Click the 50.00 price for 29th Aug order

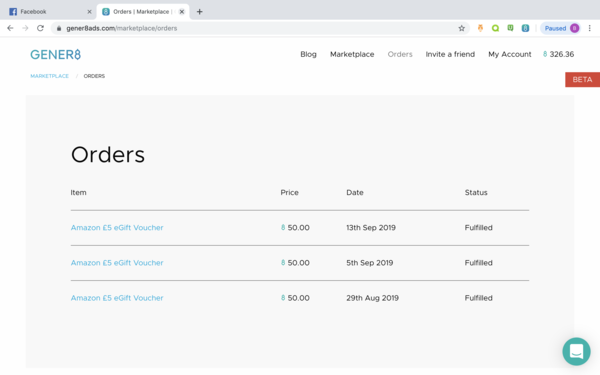[295, 298]
